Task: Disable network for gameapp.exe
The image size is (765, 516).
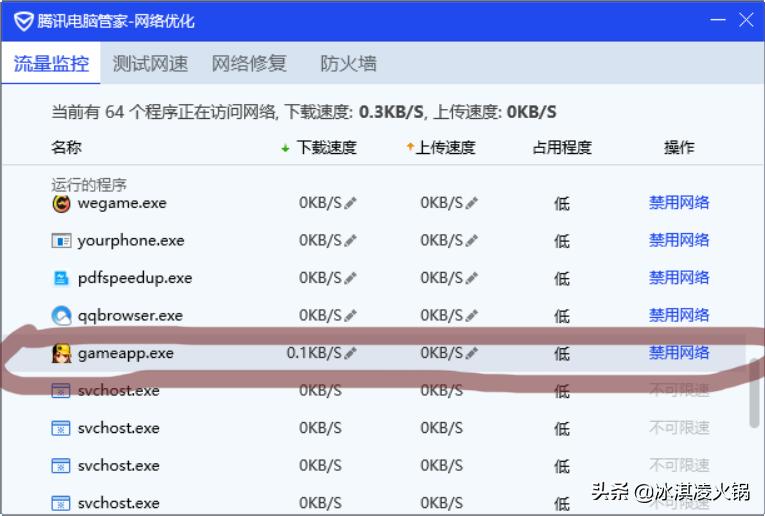Action: coord(679,353)
